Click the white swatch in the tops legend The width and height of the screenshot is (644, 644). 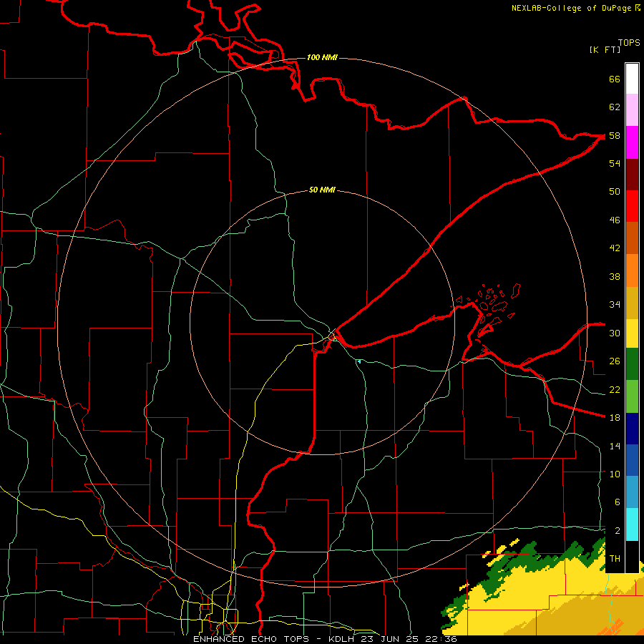click(x=632, y=79)
